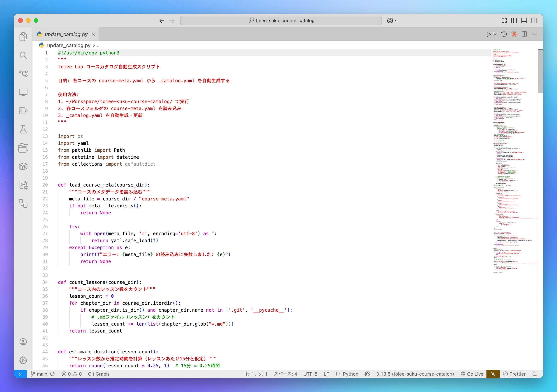The image size is (557, 392).
Task: Open the Remote Explorer monitor icon
Action: tap(23, 92)
